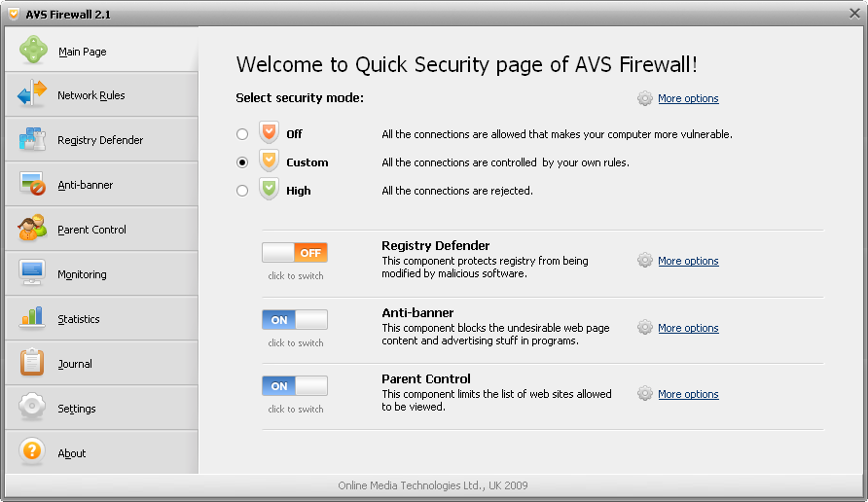Disable the Parent Control switch
This screenshot has height=502, width=868.
pyautogui.click(x=295, y=386)
